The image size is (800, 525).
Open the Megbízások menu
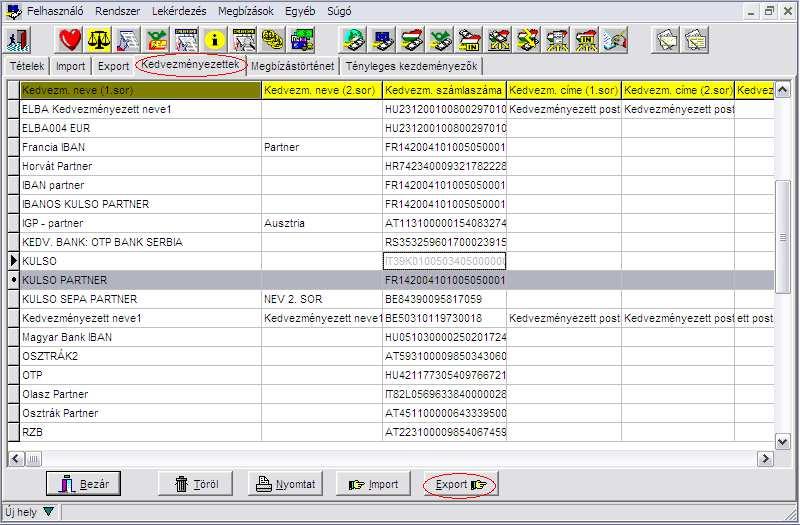(x=246, y=11)
